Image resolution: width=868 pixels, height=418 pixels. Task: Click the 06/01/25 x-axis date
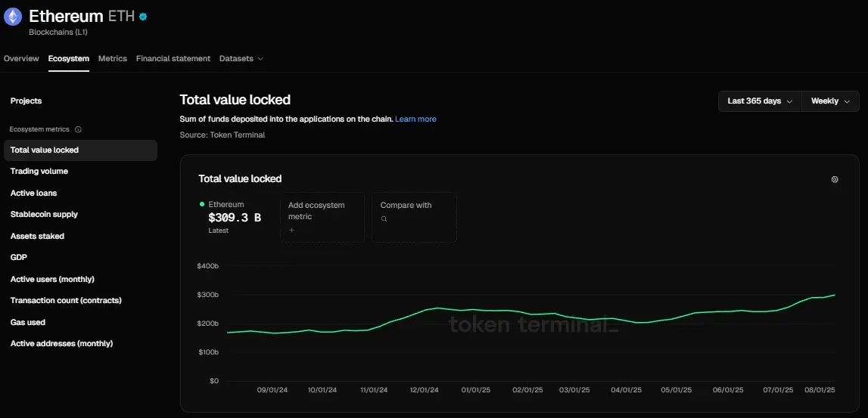728,390
